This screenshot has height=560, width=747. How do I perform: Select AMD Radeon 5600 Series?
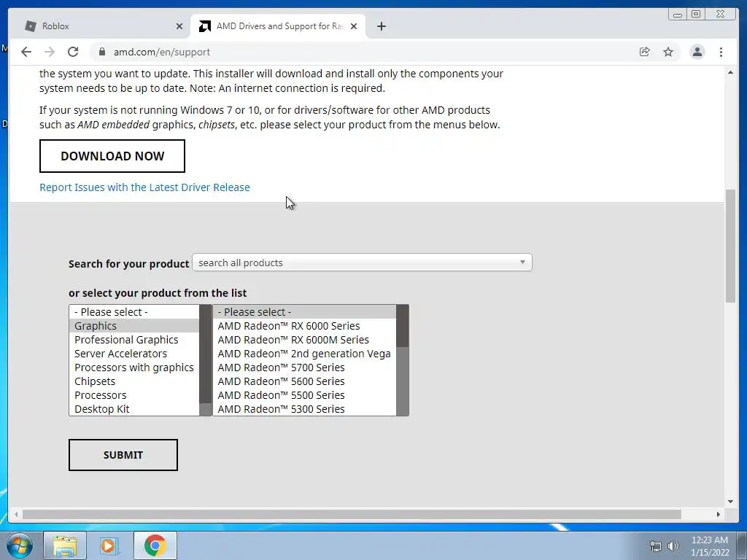304,381
